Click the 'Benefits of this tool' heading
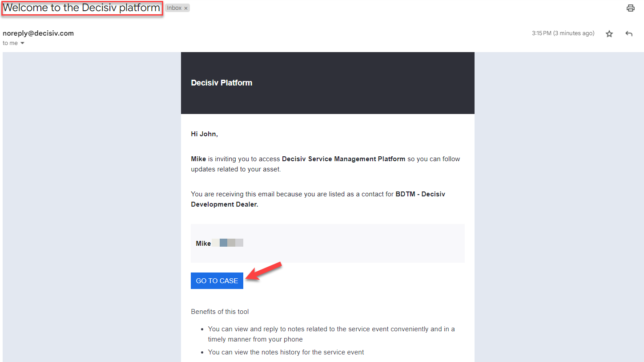 220,312
